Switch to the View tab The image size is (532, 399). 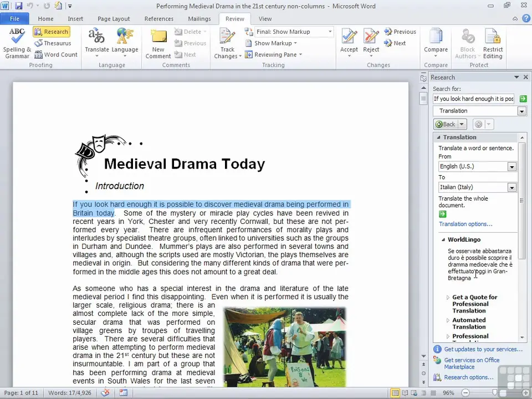click(x=265, y=19)
